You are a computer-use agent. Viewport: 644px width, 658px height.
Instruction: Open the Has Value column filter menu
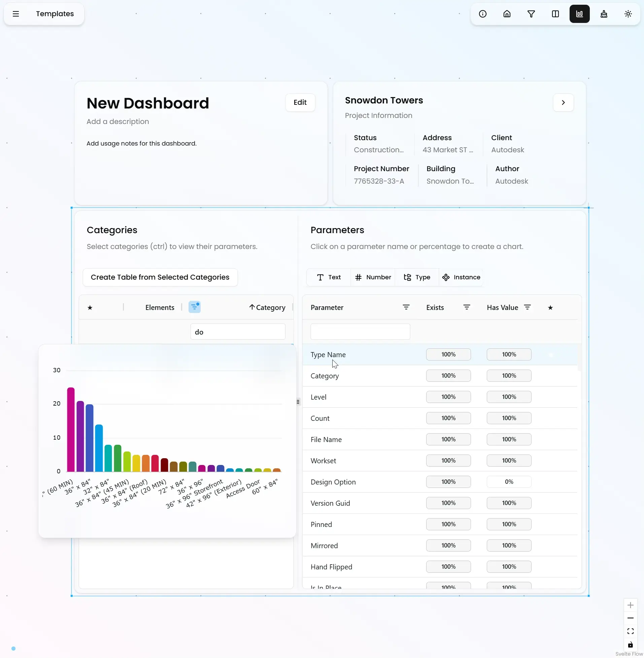(527, 307)
